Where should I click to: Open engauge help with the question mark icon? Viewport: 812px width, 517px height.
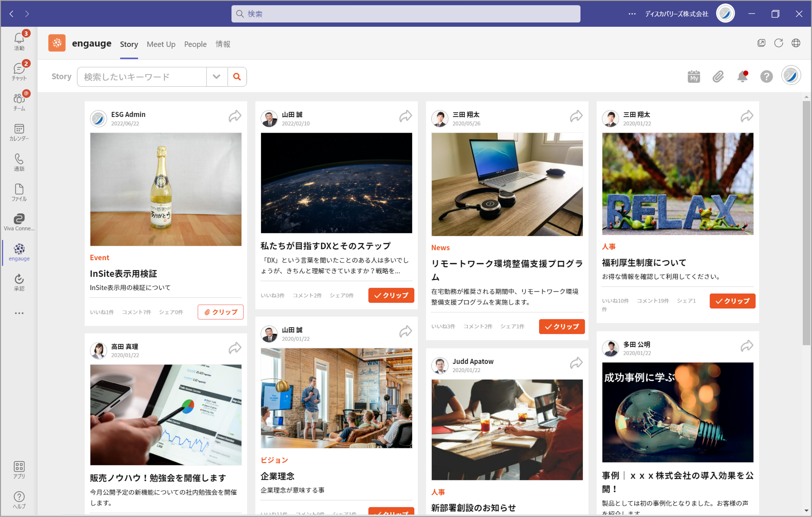tap(766, 77)
